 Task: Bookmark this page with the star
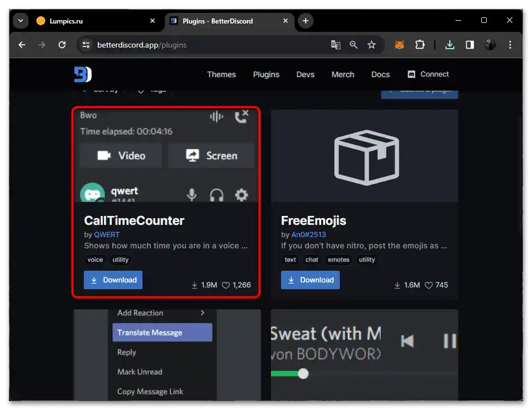(372, 45)
